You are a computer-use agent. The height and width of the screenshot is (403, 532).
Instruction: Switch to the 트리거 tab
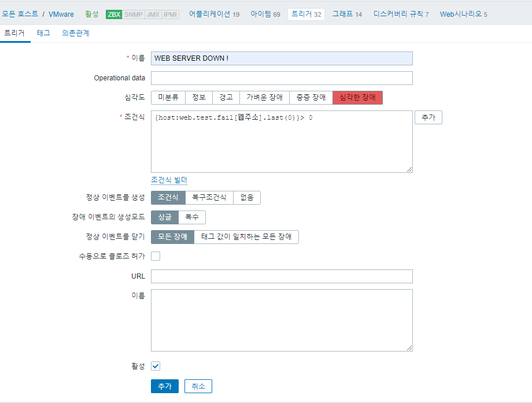click(14, 33)
